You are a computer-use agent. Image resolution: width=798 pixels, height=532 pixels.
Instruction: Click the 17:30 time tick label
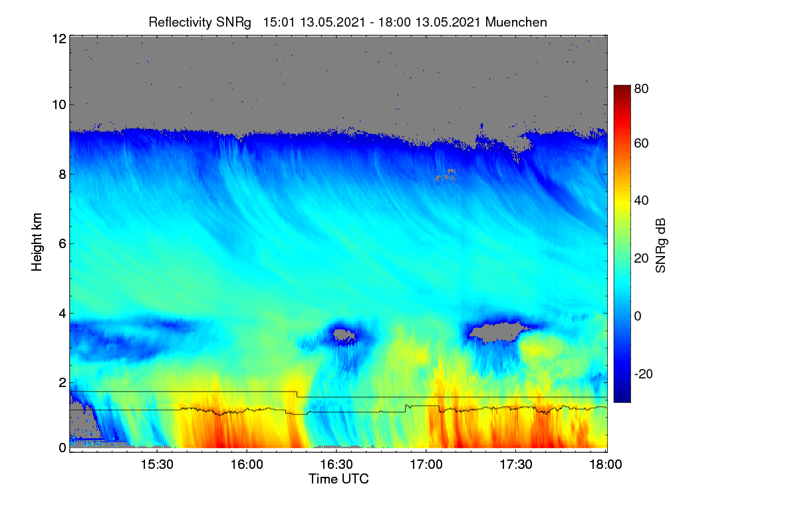click(516, 464)
